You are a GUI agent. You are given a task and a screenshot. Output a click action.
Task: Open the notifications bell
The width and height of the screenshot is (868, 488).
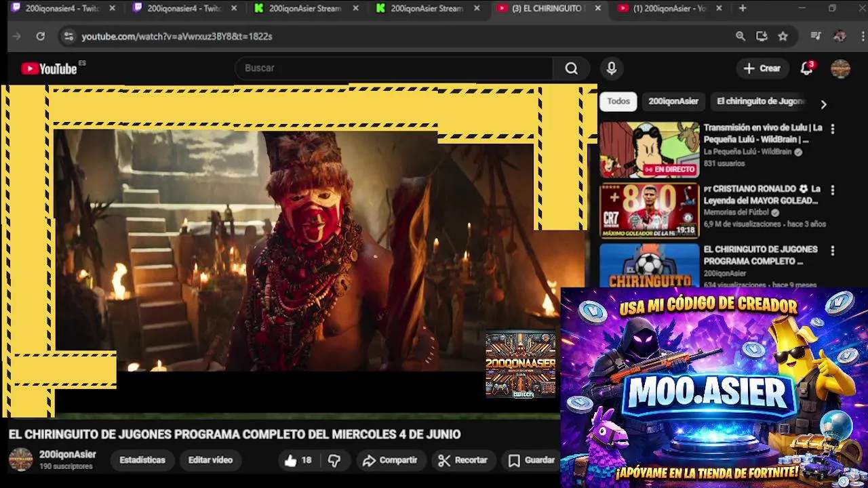tap(807, 68)
